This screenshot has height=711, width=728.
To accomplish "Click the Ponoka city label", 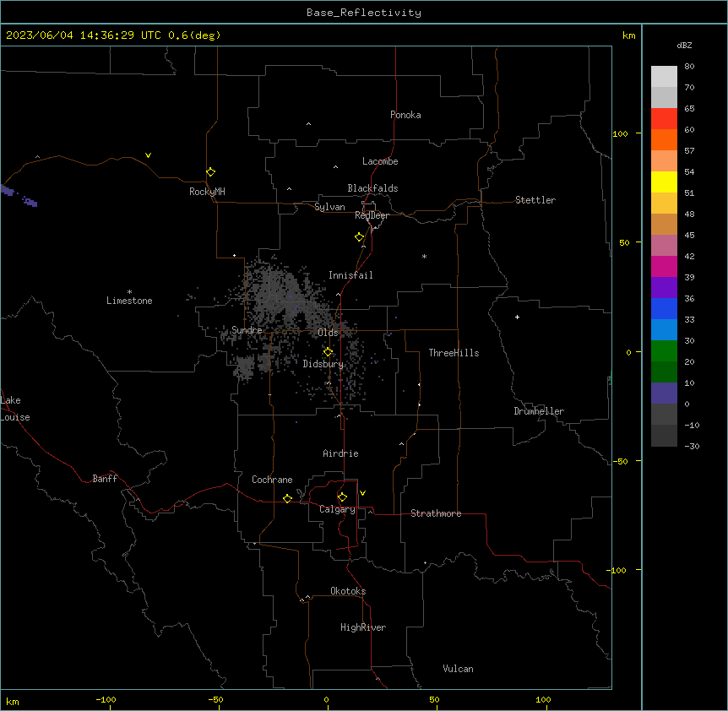I will 405,115.
